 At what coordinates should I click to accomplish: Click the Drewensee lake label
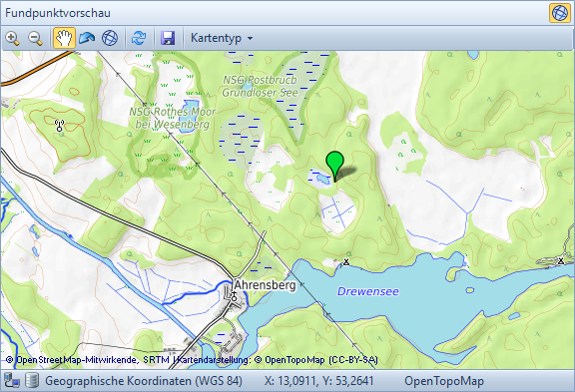367,291
